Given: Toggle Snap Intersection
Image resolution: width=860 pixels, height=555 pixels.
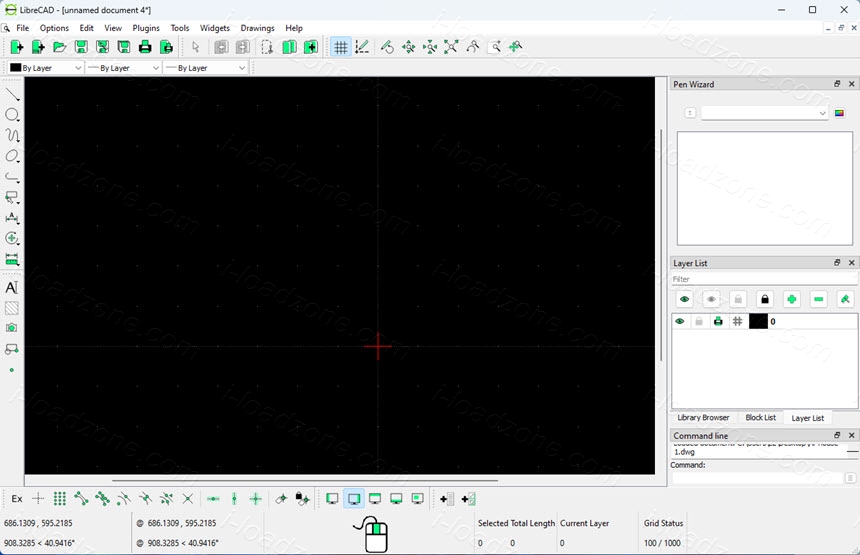Looking at the screenshot, I should coord(188,499).
